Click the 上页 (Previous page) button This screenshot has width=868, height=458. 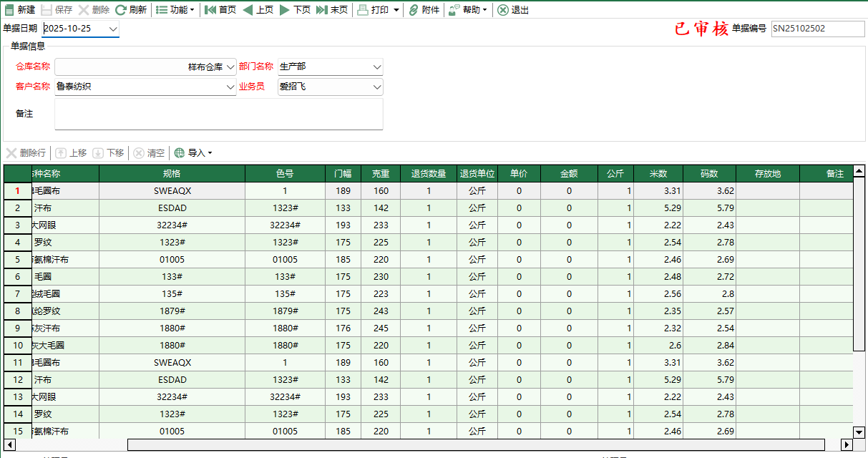pyautogui.click(x=259, y=10)
